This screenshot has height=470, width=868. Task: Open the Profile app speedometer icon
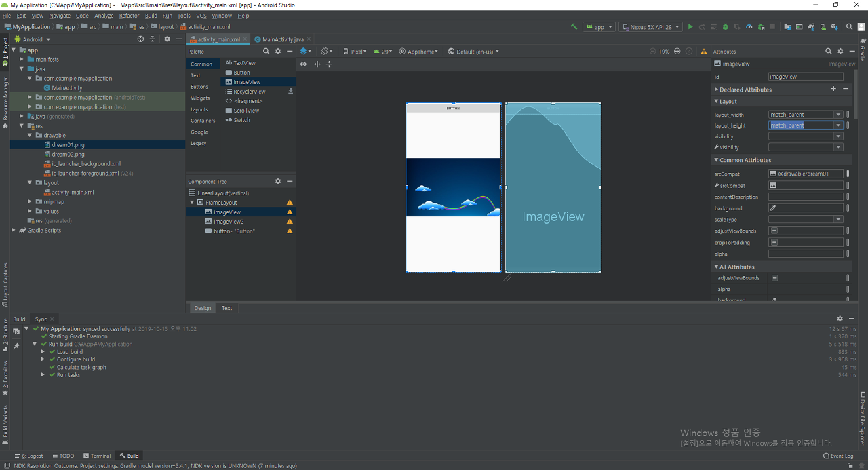(749, 27)
